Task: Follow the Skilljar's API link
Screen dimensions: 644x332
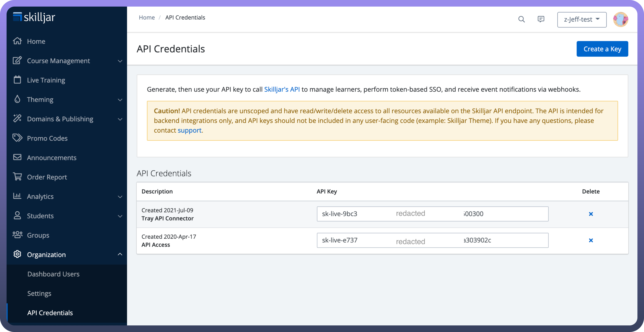Action: [x=282, y=89]
